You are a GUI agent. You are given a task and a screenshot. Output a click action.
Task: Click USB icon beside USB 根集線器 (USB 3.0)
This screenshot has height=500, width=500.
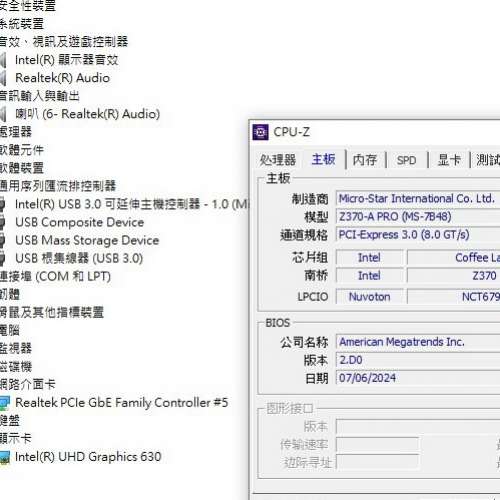click(x=3, y=258)
